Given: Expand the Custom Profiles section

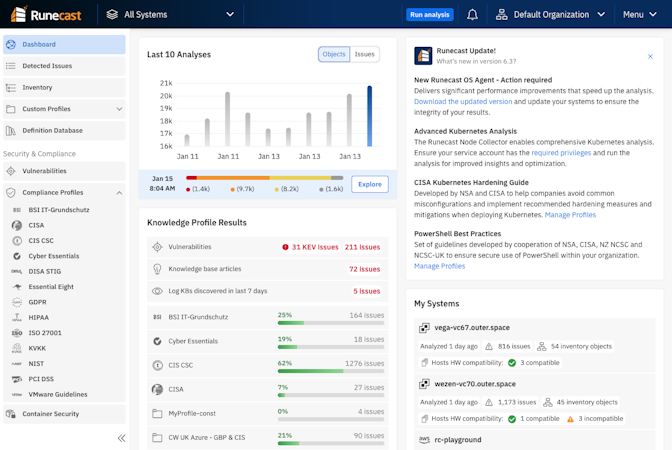Looking at the screenshot, I should pos(119,109).
